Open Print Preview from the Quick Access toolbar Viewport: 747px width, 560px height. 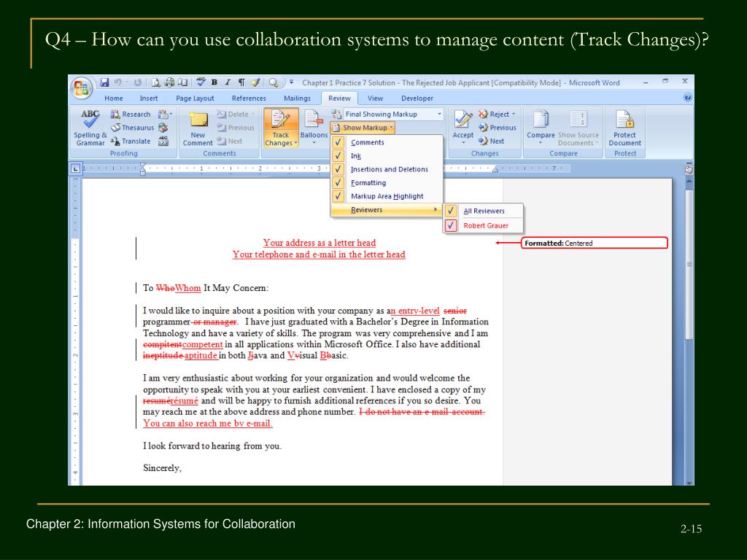tap(156, 82)
